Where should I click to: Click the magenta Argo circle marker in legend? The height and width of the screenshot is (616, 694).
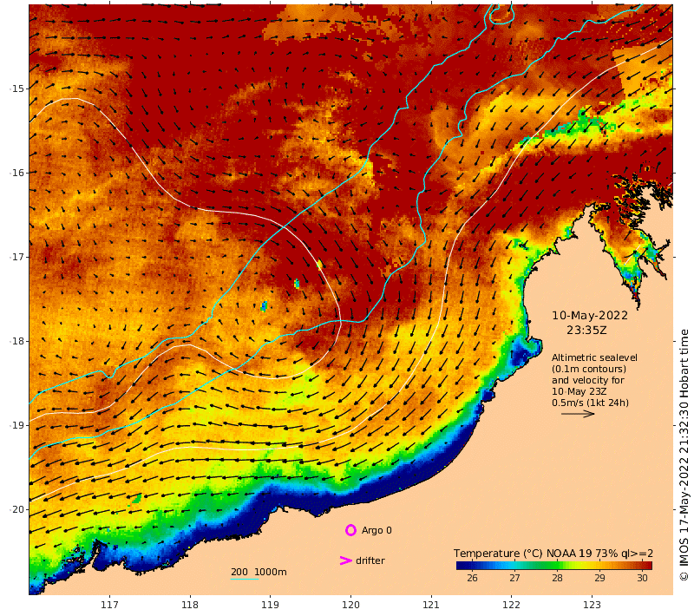[x=350, y=530]
